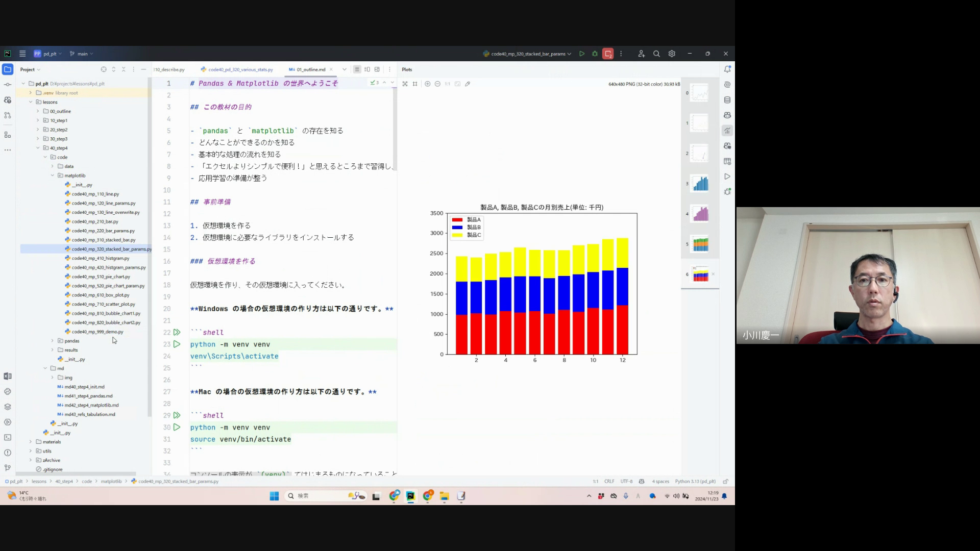Zoom in on the plot image
This screenshot has width=980, height=551.
(427, 84)
